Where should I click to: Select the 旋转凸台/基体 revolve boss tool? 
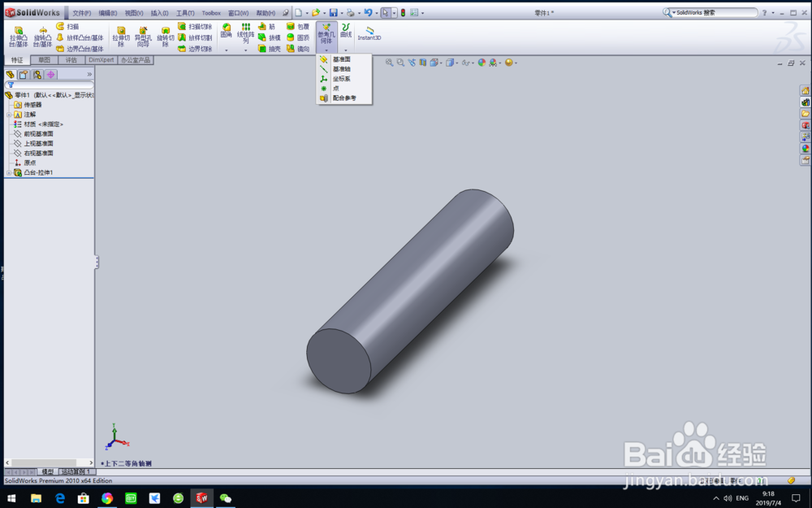click(x=42, y=37)
